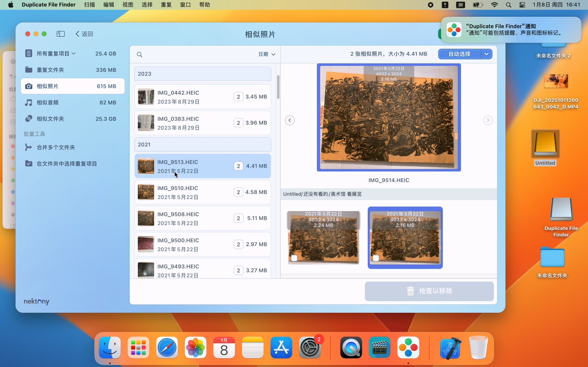Click the Auto Select button
588x367 pixels.
pos(459,54)
